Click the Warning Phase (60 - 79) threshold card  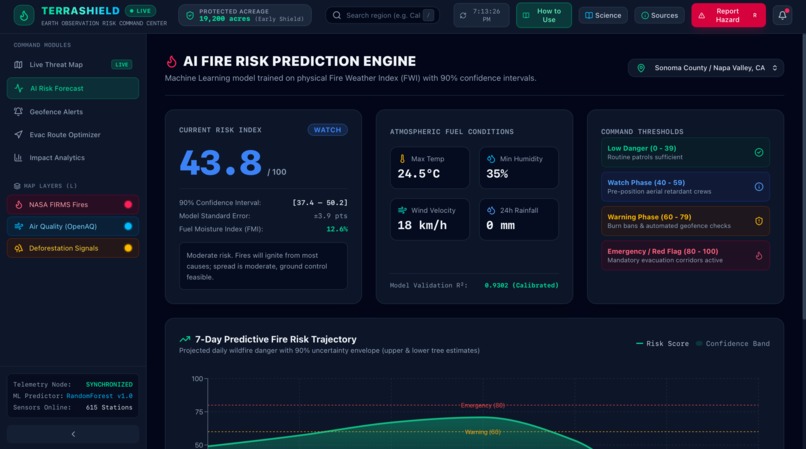point(685,221)
